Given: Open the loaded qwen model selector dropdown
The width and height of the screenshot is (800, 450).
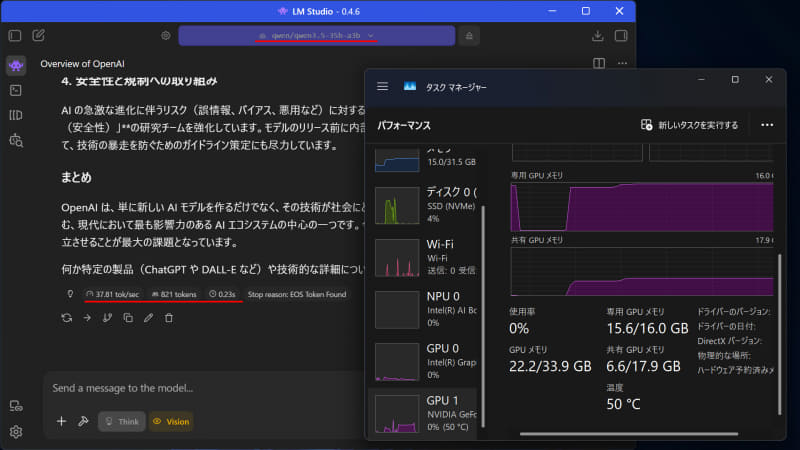Looking at the screenshot, I should pos(316,36).
